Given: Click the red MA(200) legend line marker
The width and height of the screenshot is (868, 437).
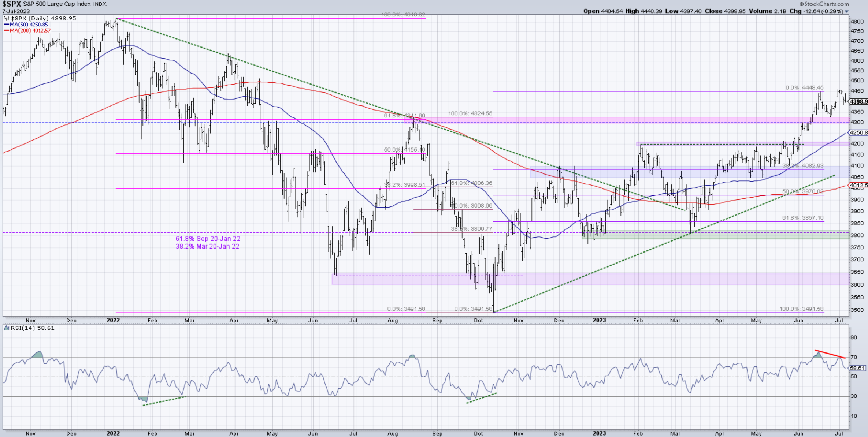Looking at the screenshot, I should coord(7,30).
